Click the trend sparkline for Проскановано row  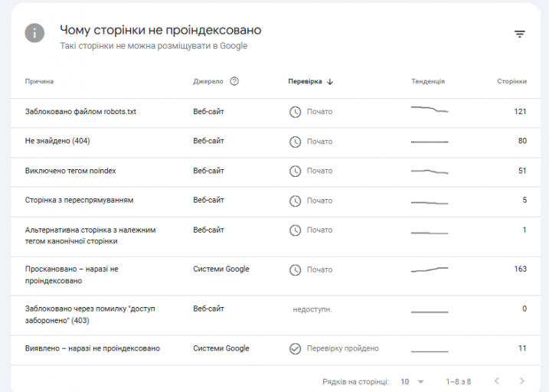(430, 269)
